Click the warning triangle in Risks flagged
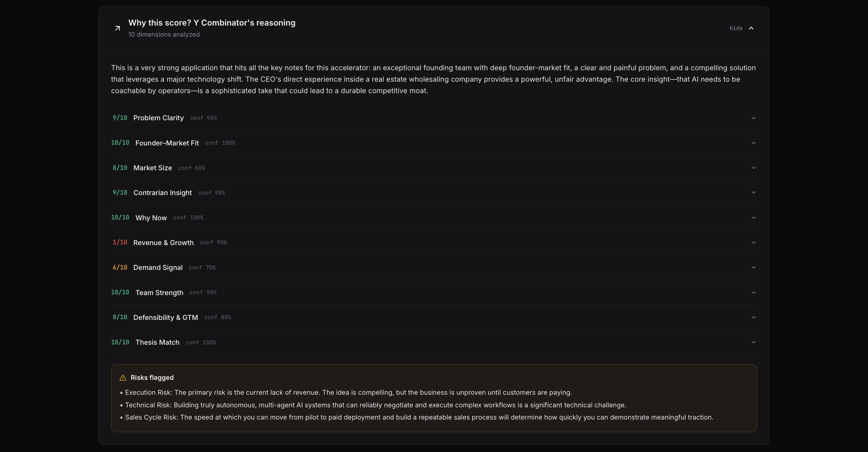The image size is (868, 452). coord(123,378)
